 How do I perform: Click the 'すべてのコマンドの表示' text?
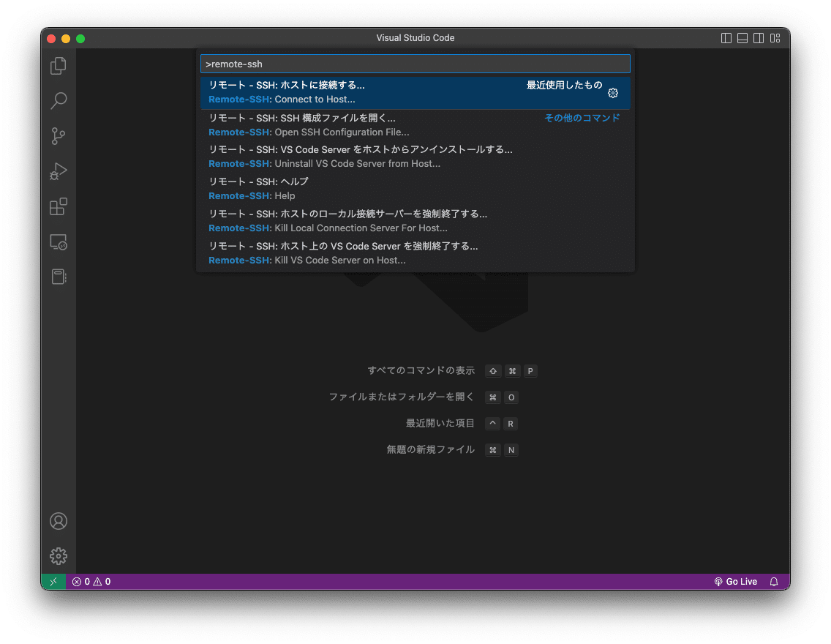(x=421, y=370)
